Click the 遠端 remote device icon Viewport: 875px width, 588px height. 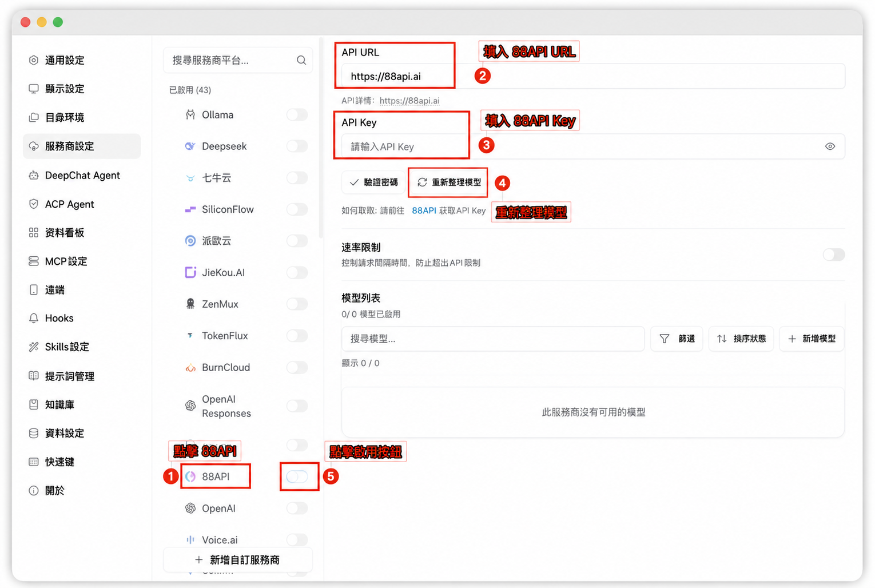tap(34, 289)
